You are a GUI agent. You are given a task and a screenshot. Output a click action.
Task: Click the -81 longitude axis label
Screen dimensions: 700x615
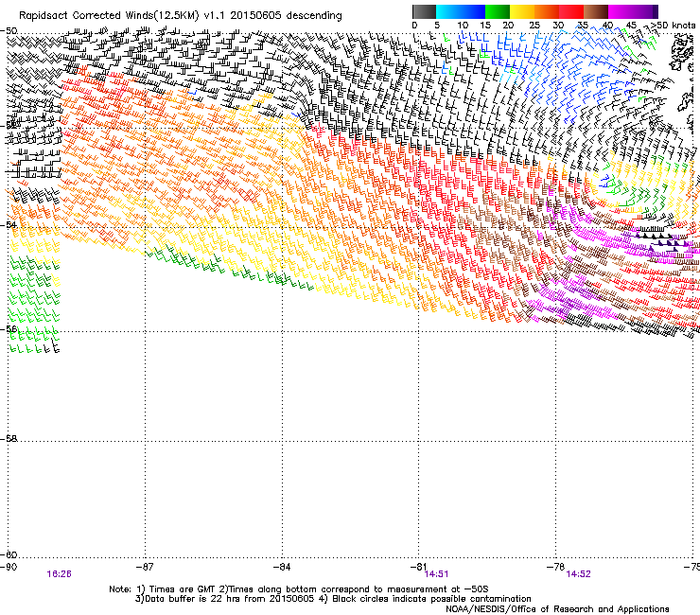tap(419, 567)
